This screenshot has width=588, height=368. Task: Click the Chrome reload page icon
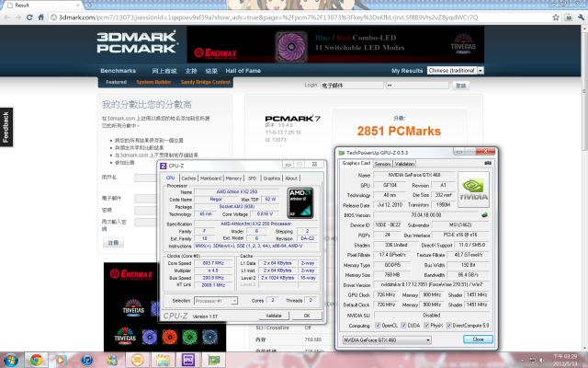click(29, 17)
